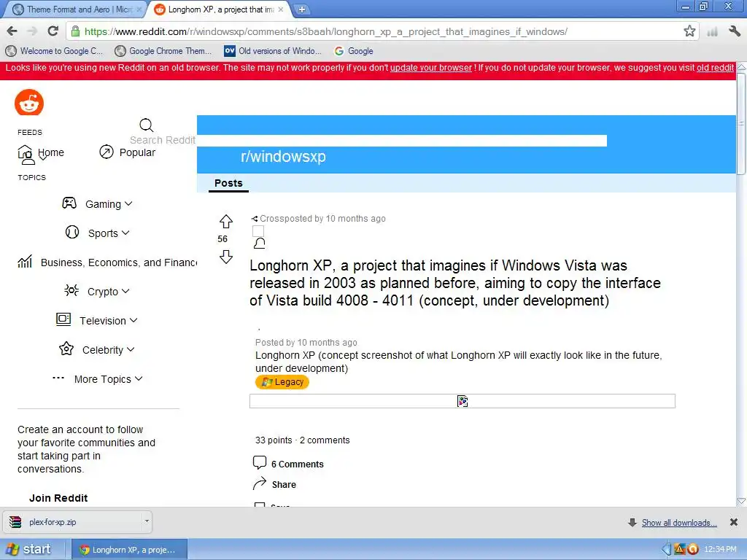Viewport: 747px width, 560px height.
Task: Click Show all downloads link
Action: coord(679,523)
